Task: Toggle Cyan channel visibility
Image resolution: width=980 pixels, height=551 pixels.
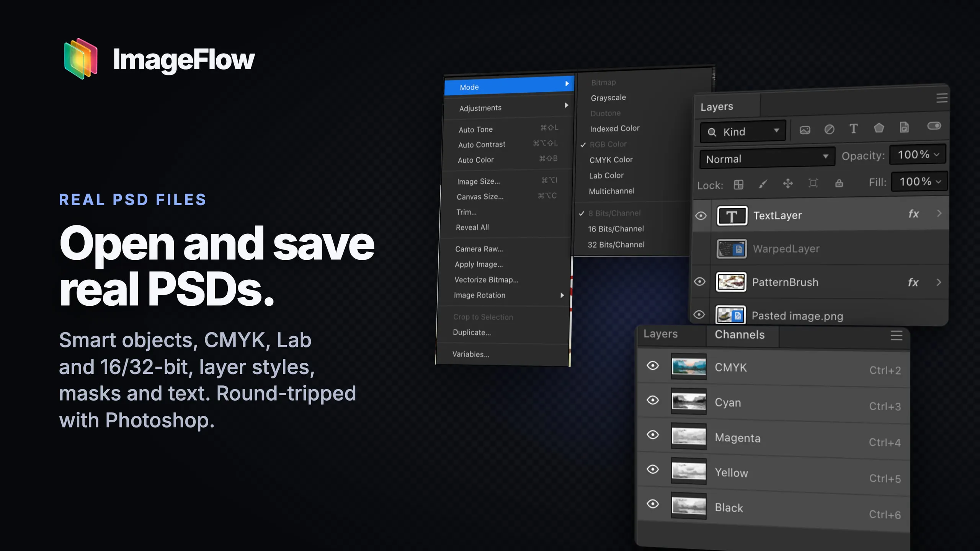Action: pos(653,400)
